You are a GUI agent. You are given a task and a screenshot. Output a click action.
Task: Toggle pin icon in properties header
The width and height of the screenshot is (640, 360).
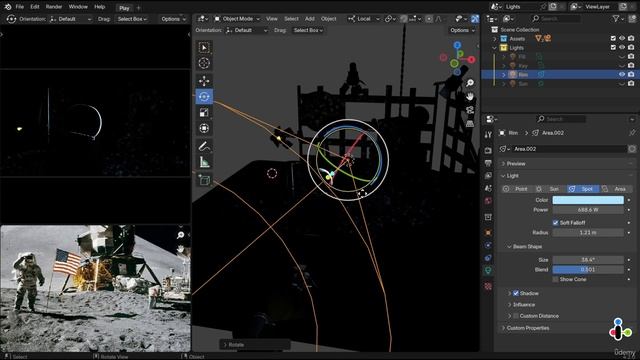tap(632, 133)
